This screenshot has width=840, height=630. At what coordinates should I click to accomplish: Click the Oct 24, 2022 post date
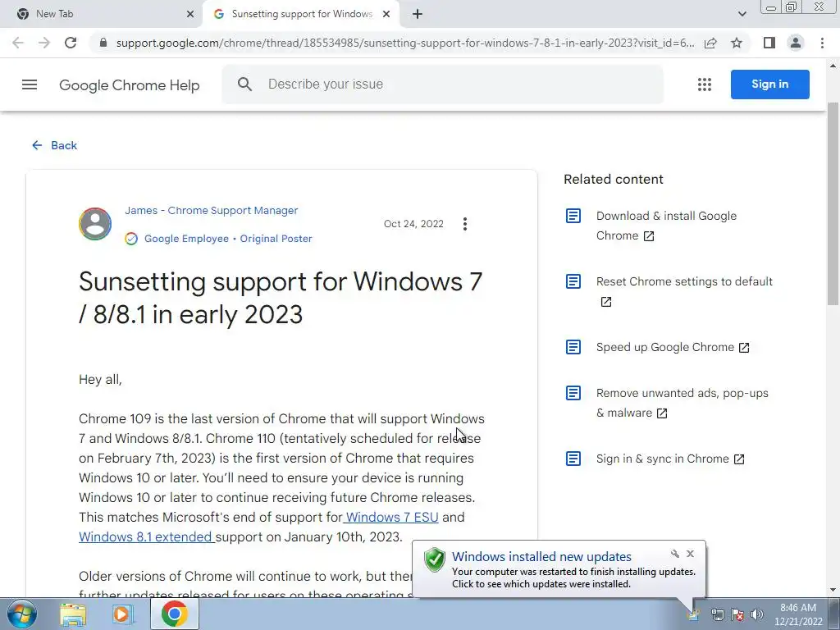coord(413,224)
